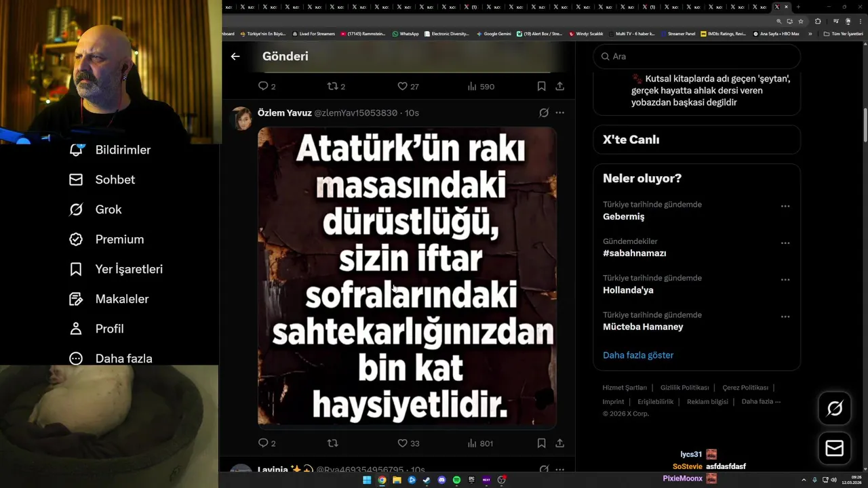
Task: Open more options for Gebermiş trend
Action: [785, 206]
